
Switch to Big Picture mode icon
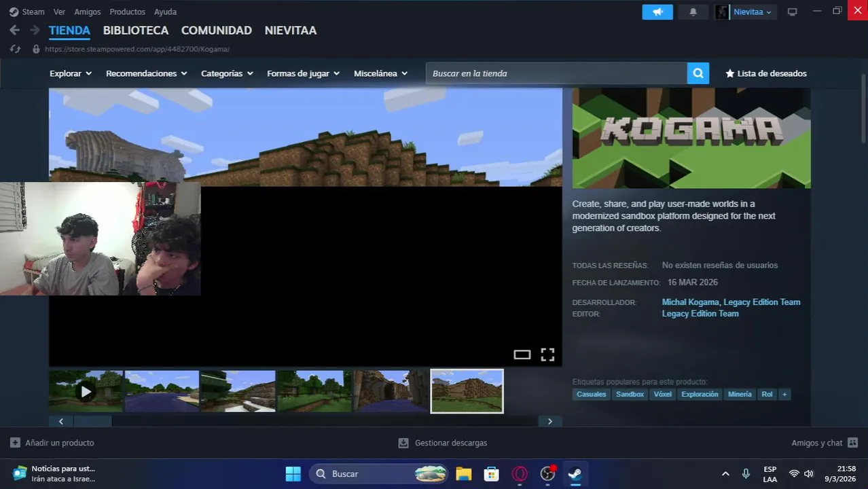[x=792, y=12]
